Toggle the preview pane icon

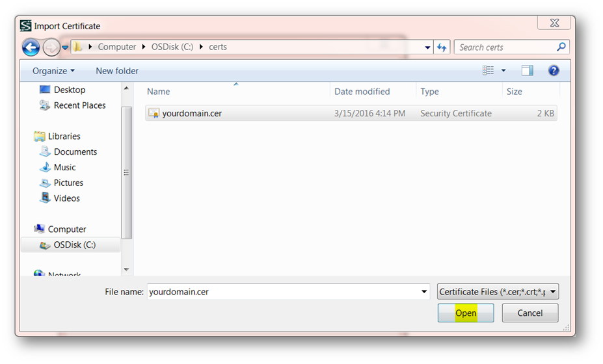527,71
